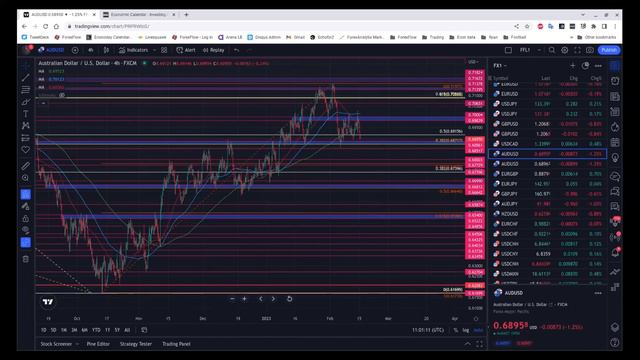Open the AUDUSD symbol search

pos(52,50)
